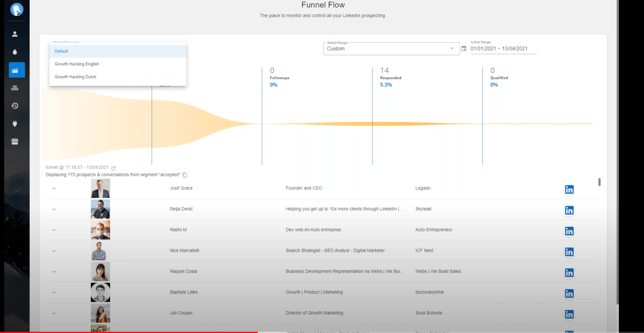644x333 pixels.
Task: Choose Growth Hacking English campaign option
Action: 77,64
